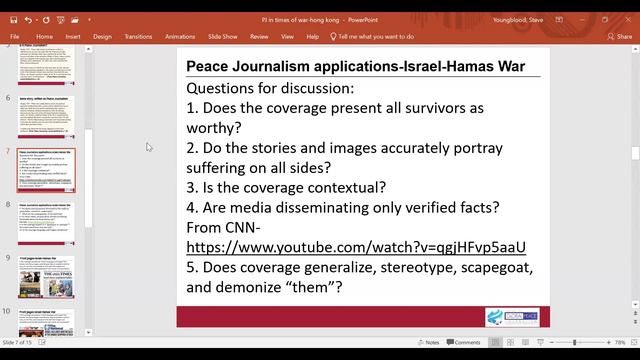The image size is (640, 360).
Task: Undo the last action
Action: (x=28, y=20)
